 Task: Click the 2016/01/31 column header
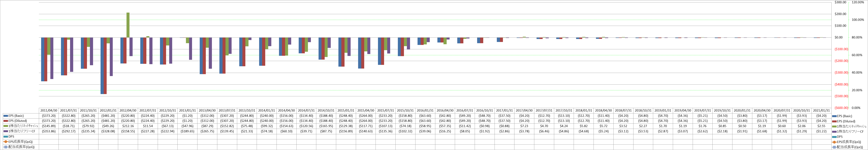425,110
